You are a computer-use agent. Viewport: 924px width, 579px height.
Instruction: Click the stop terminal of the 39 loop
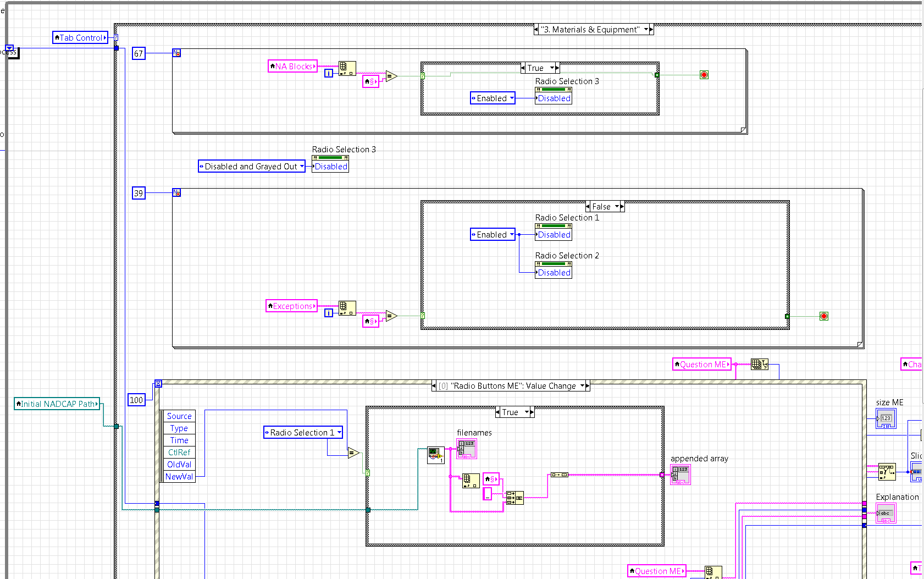pyautogui.click(x=824, y=316)
